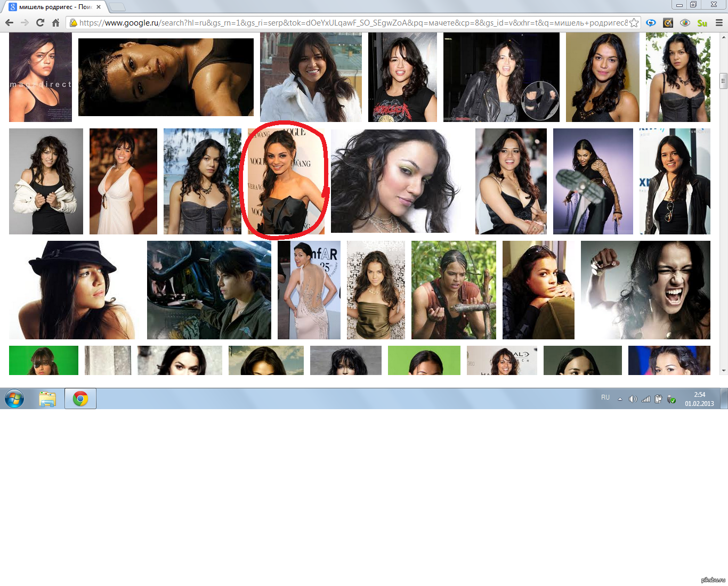Go to the Home page icon
The width and height of the screenshot is (728, 586).
tap(55, 23)
